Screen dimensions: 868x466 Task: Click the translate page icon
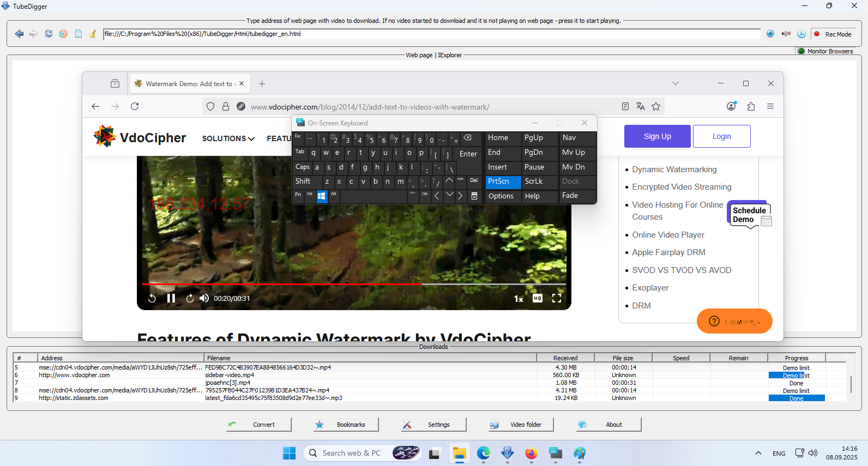coord(641,106)
